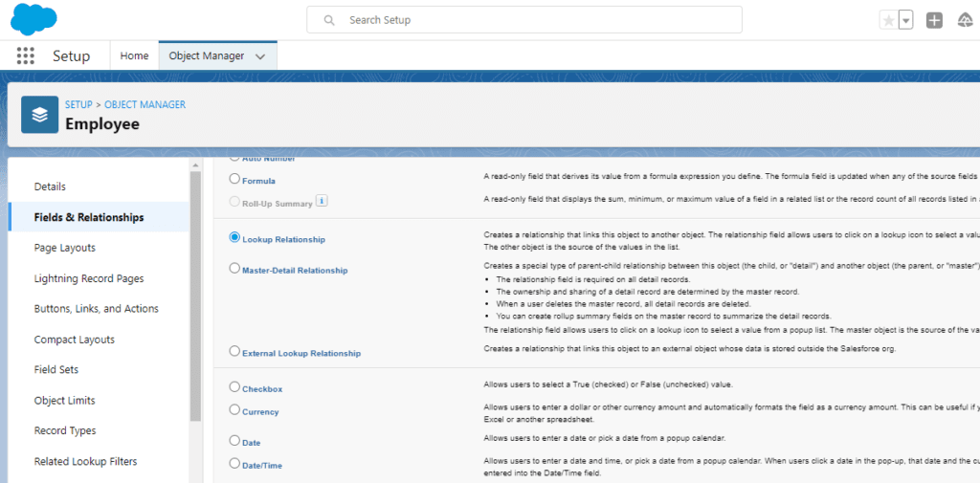Click the Employee object layers icon
This screenshot has width=980, height=483.
(39, 115)
